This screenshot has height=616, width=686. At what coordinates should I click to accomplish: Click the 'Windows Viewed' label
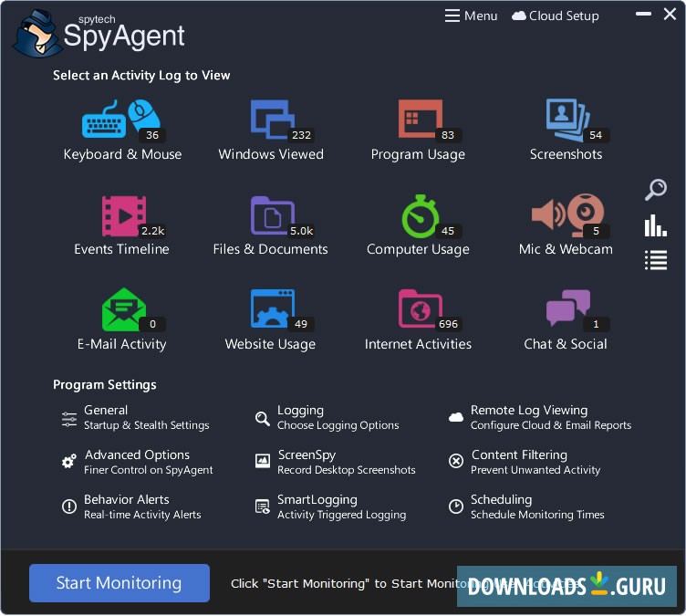(x=271, y=154)
